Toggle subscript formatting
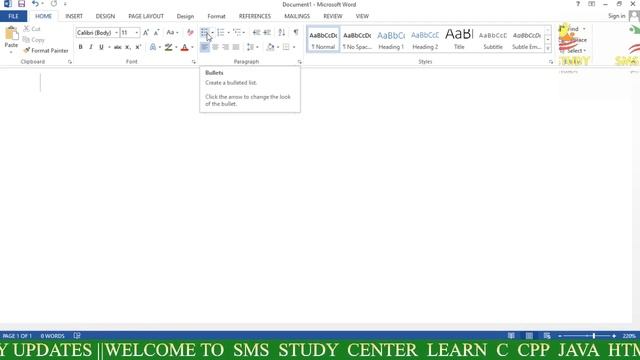 (x=128, y=47)
